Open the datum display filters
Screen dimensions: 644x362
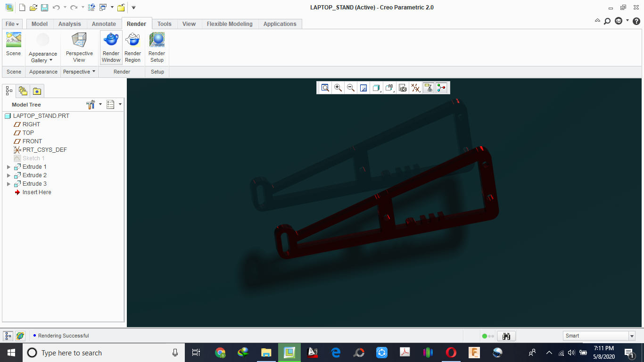(x=415, y=88)
